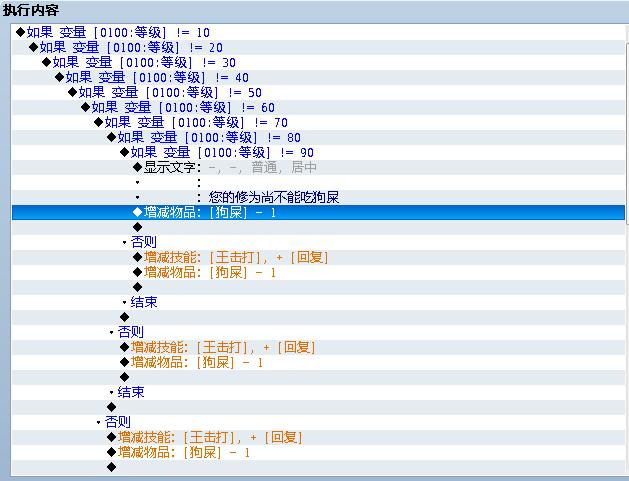Select the blank message line above 您的修为尚不能吃狗屎
This screenshot has height=481, width=629.
coord(318,183)
